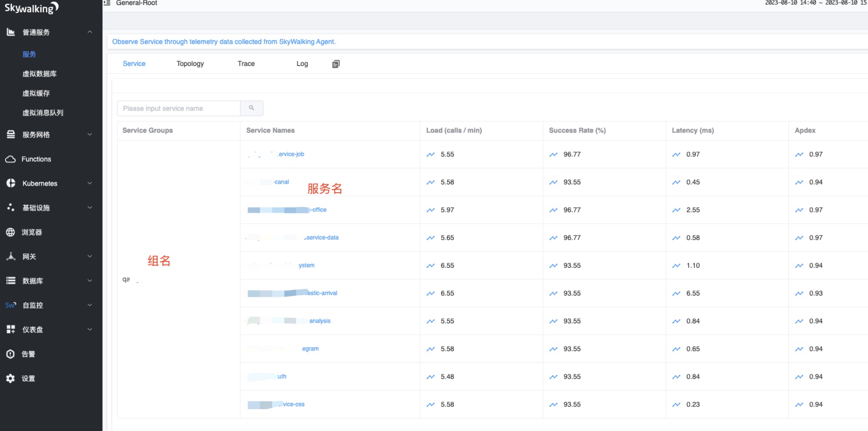Click the latency trend icon for canal row
868x431 pixels.
[676, 182]
